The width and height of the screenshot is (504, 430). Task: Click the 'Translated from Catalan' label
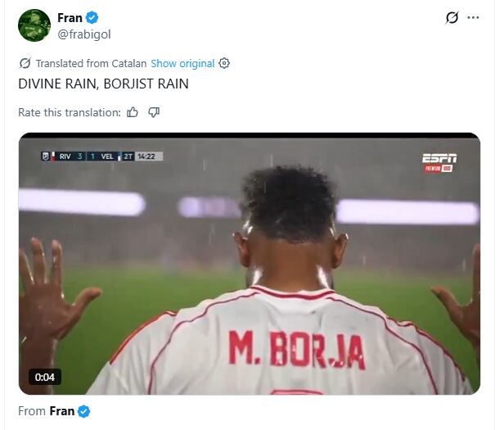point(91,63)
